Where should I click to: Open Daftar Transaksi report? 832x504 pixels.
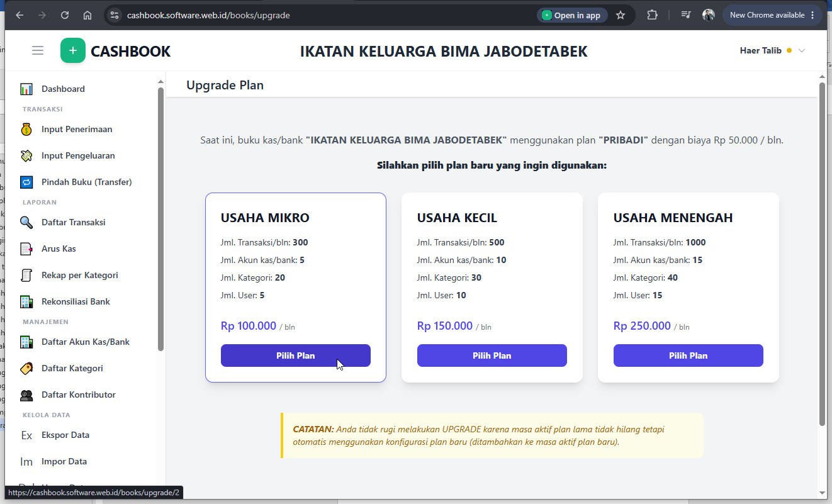(74, 222)
